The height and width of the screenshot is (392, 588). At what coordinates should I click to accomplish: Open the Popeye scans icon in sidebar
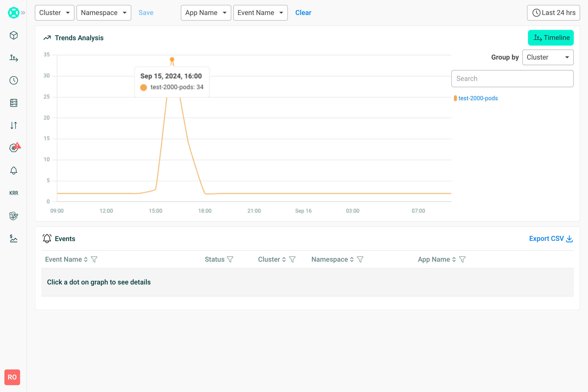(x=13, y=216)
